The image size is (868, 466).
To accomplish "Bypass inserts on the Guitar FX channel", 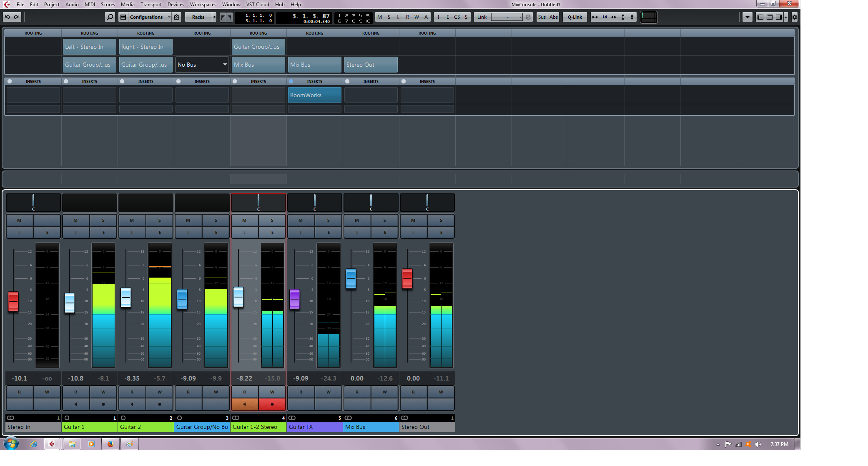I will tap(291, 81).
